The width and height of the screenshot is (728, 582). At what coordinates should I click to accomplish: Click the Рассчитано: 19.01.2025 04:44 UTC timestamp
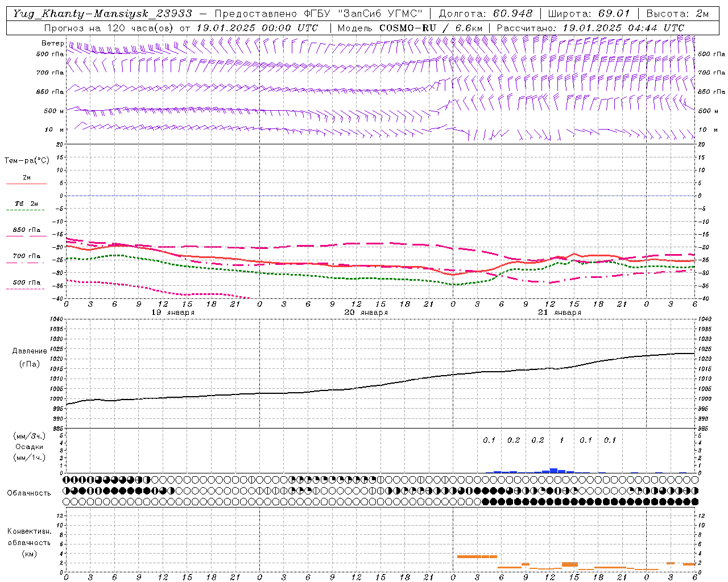click(590, 28)
